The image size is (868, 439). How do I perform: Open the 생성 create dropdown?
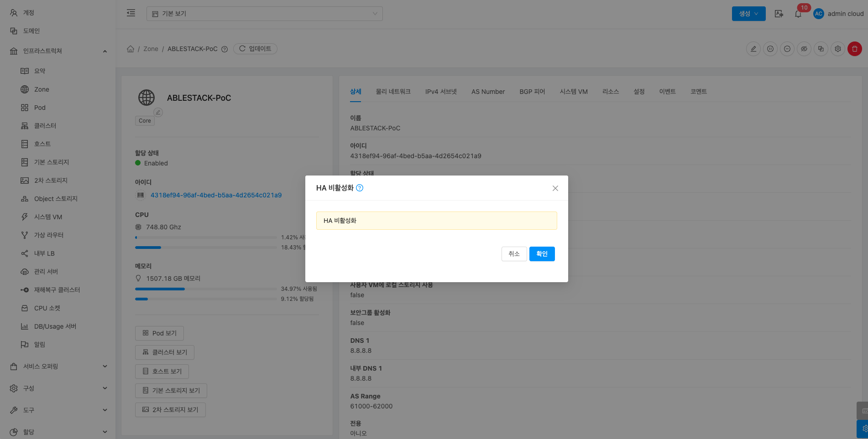coord(748,14)
